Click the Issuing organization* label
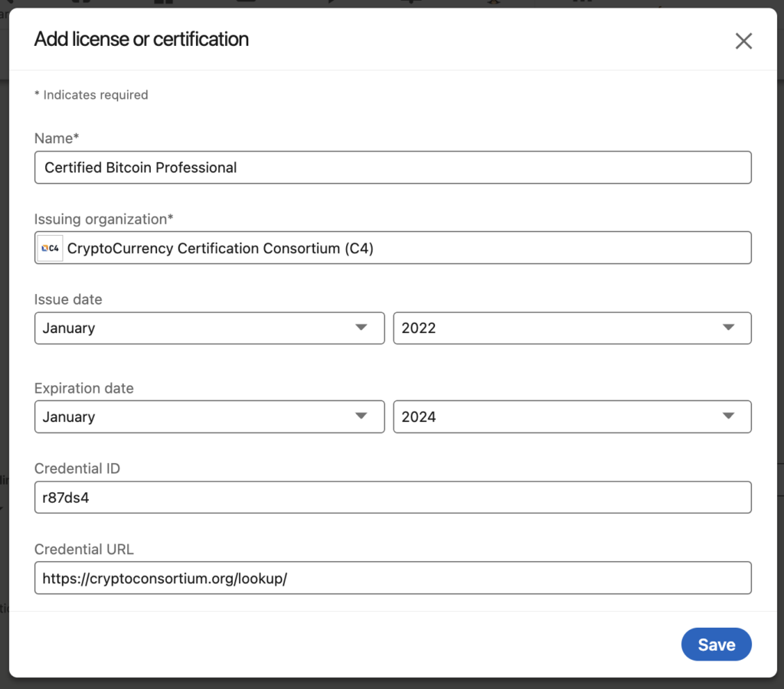 [103, 219]
